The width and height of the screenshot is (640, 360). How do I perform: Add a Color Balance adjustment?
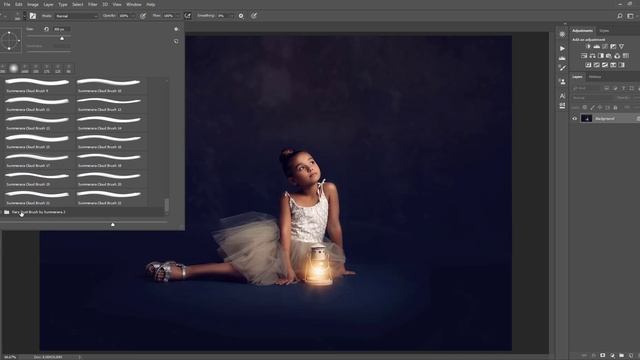pos(592,56)
